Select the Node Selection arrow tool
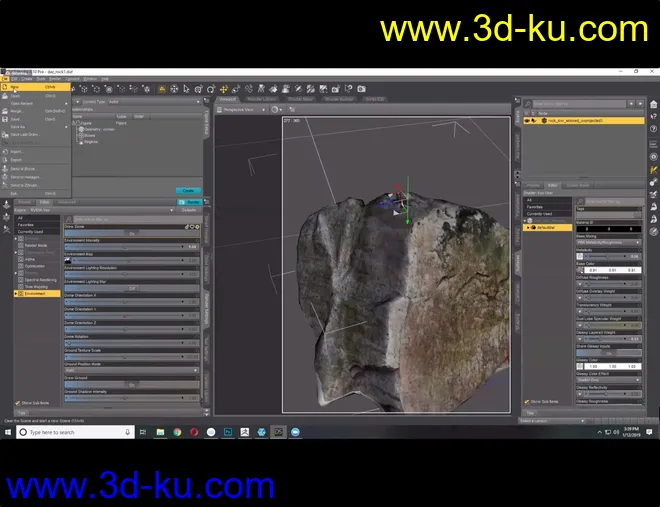660x507 pixels. pos(186,89)
